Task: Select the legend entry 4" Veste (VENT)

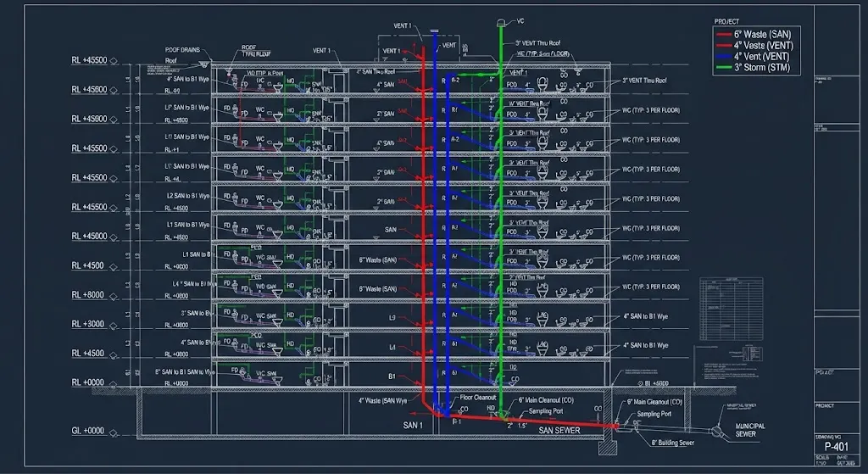Action: coord(764,46)
